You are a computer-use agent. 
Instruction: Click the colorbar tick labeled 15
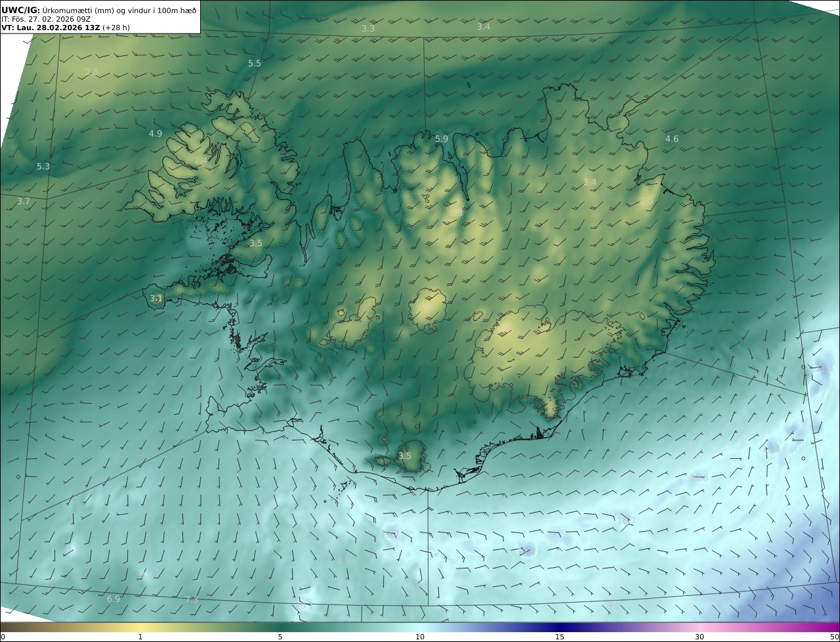pyautogui.click(x=560, y=637)
